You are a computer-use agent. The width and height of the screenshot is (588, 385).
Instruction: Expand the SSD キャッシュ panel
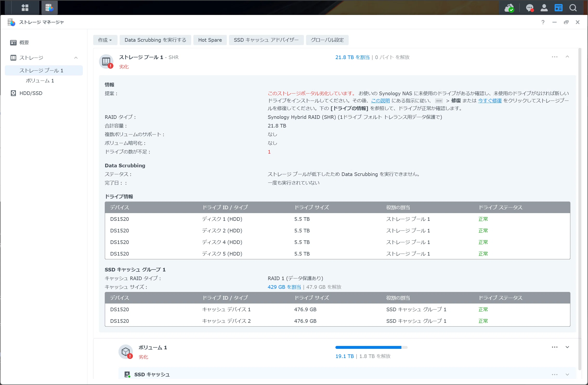pos(567,375)
